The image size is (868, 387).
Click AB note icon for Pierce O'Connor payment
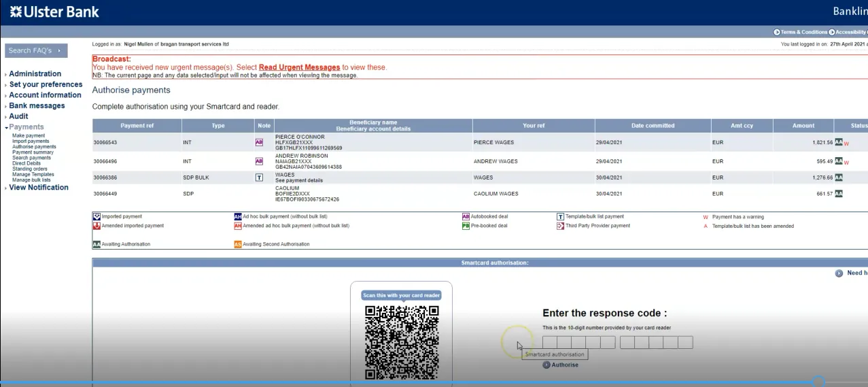[x=259, y=142]
